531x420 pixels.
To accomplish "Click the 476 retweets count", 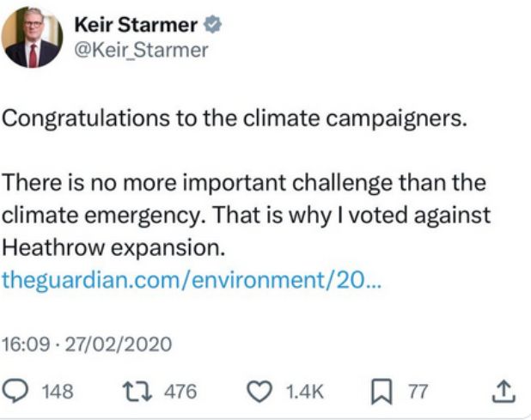I will click(x=180, y=392).
